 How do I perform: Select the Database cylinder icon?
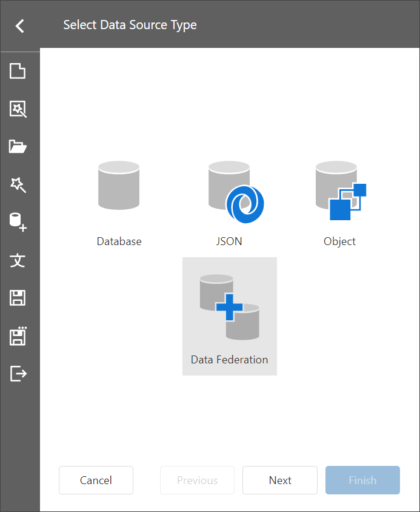click(119, 186)
